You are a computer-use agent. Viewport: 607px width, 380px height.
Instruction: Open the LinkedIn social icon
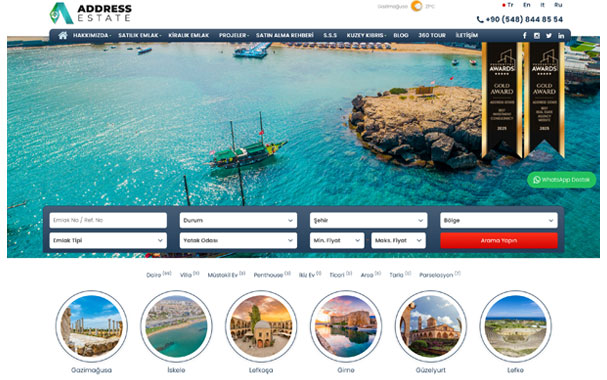561,36
